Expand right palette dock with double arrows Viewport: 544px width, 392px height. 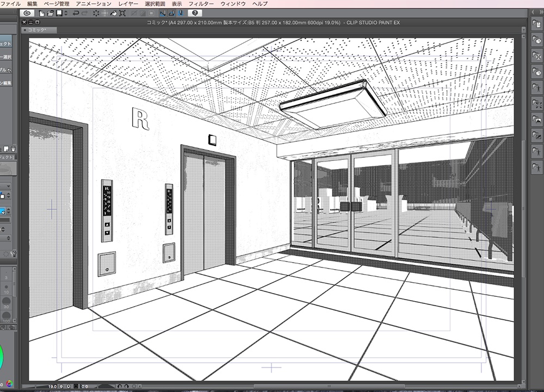540,12
